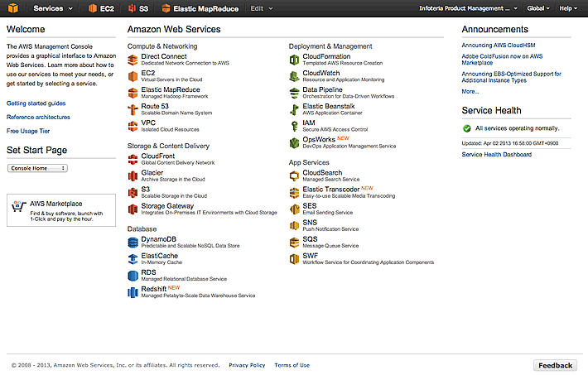
Task: Expand the Infoteria Product Management account menu
Action: (x=468, y=8)
